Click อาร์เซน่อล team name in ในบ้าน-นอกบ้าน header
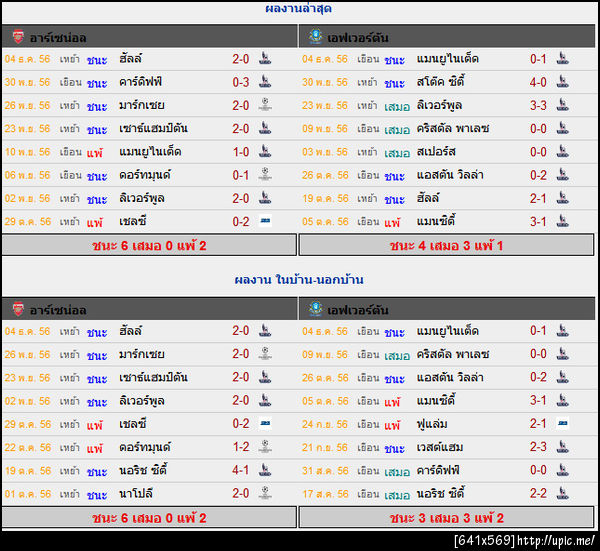 tap(58, 310)
